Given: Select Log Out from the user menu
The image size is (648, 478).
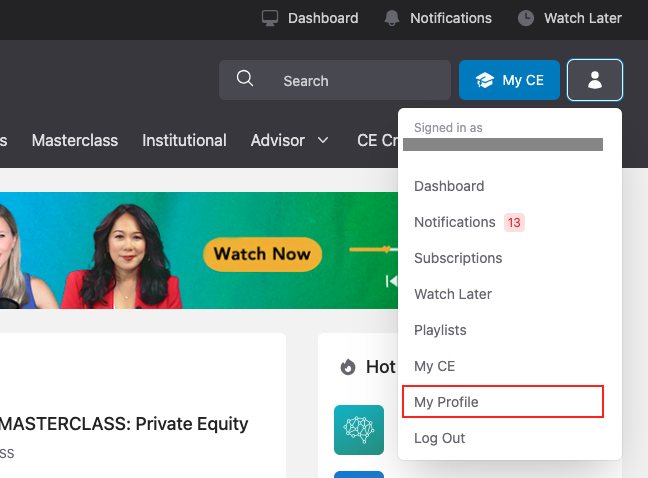Looking at the screenshot, I should (439, 438).
